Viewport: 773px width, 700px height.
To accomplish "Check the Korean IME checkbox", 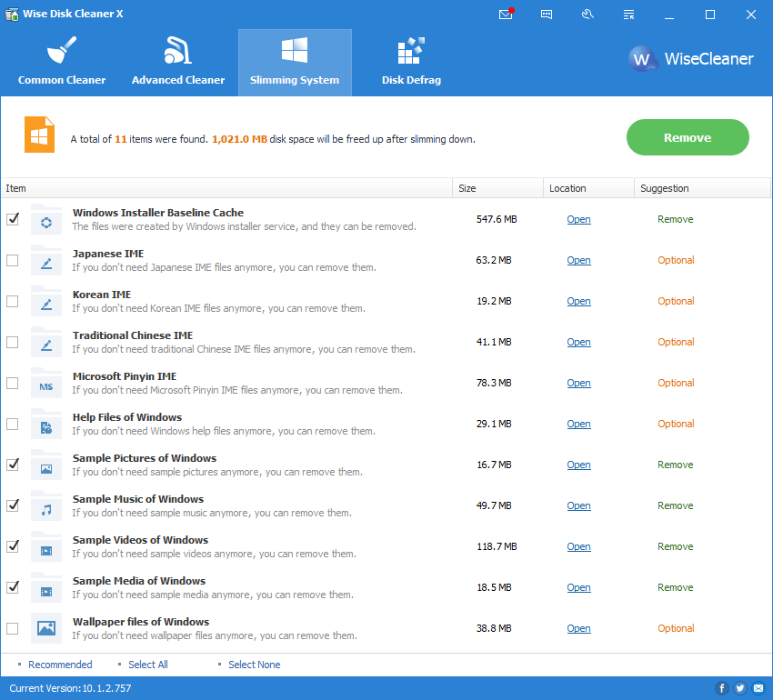I will [x=13, y=301].
